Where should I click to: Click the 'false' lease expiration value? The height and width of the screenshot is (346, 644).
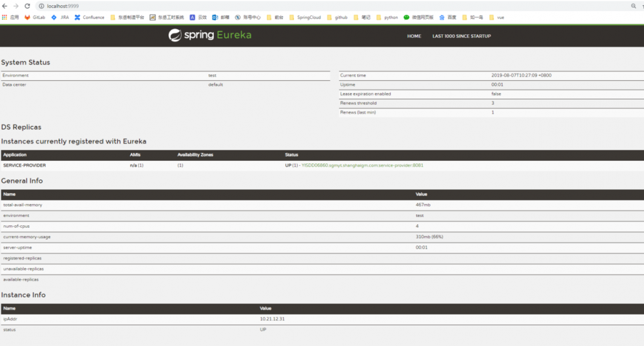(x=496, y=94)
